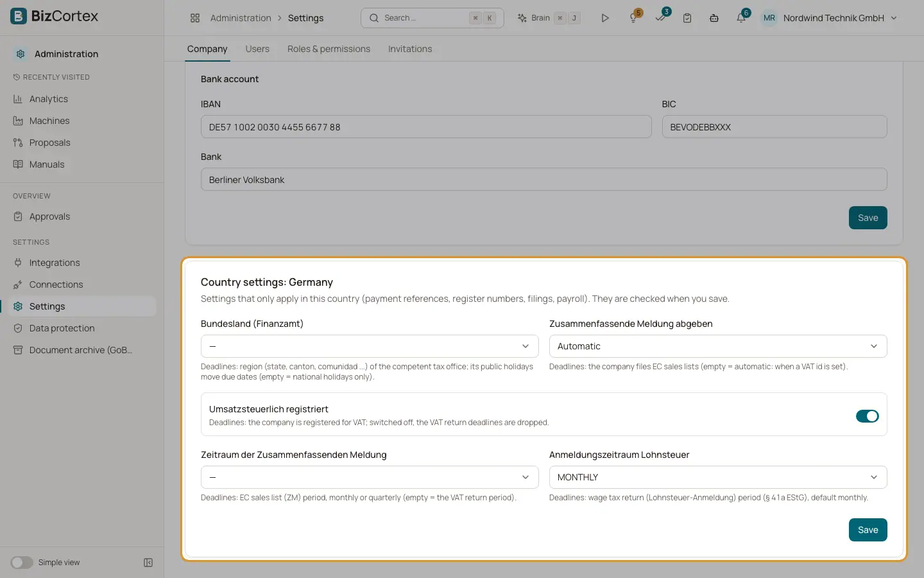Switch to the Users tab
The width and height of the screenshot is (924, 578).
point(257,49)
